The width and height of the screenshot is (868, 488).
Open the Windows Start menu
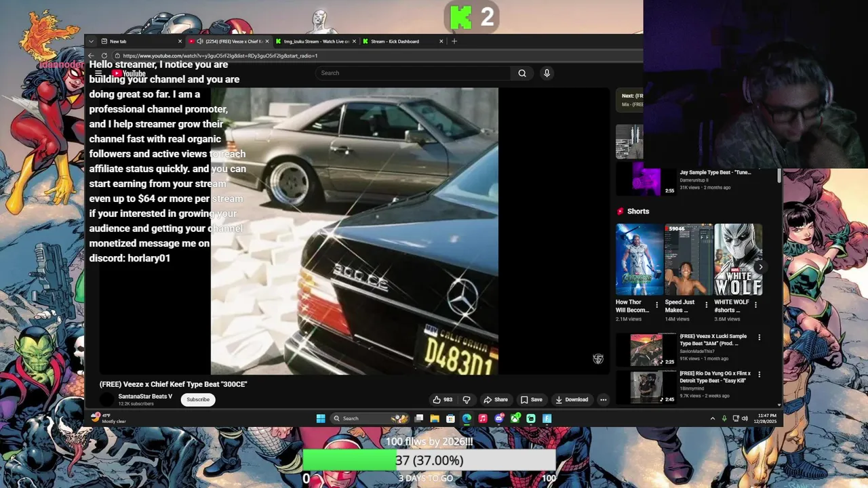click(321, 418)
